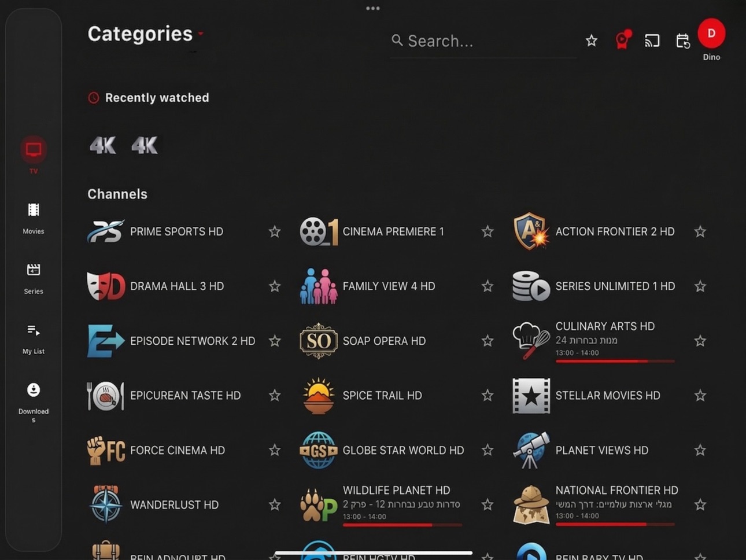Open the Force Cinema HD channel name
The image size is (746, 560).
tap(178, 450)
